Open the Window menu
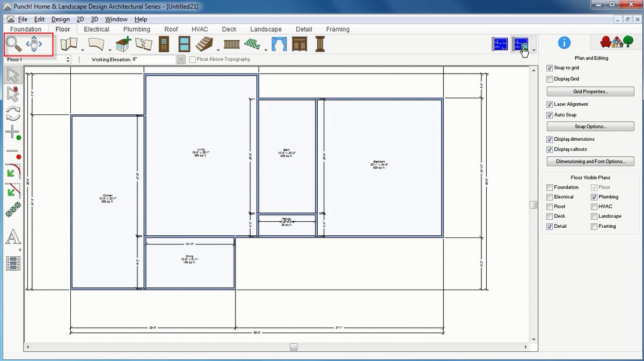This screenshot has height=361, width=644. tap(116, 19)
